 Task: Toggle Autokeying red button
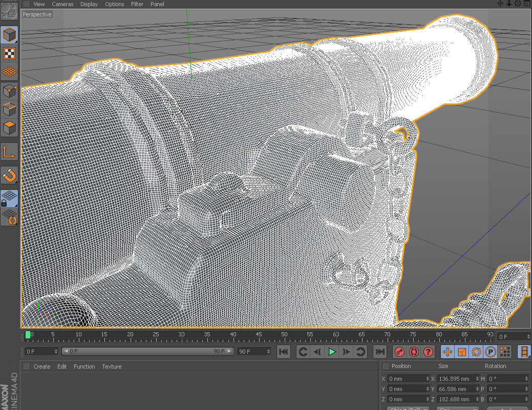coord(414,352)
